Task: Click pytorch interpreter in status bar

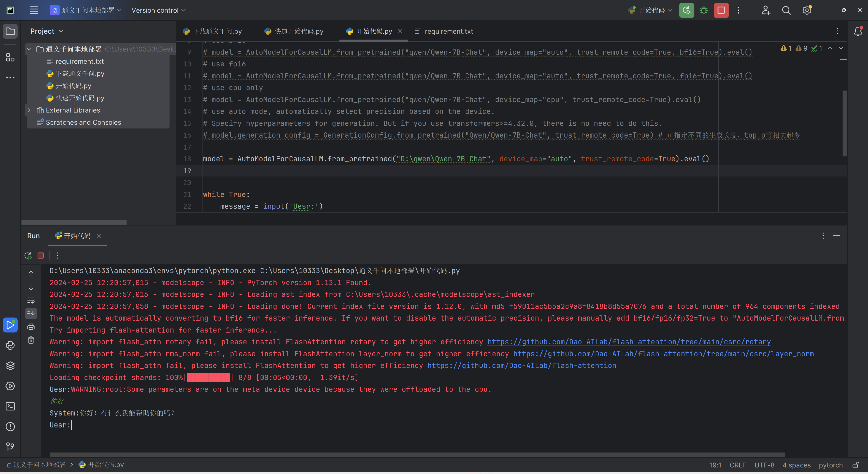Action: (831, 465)
